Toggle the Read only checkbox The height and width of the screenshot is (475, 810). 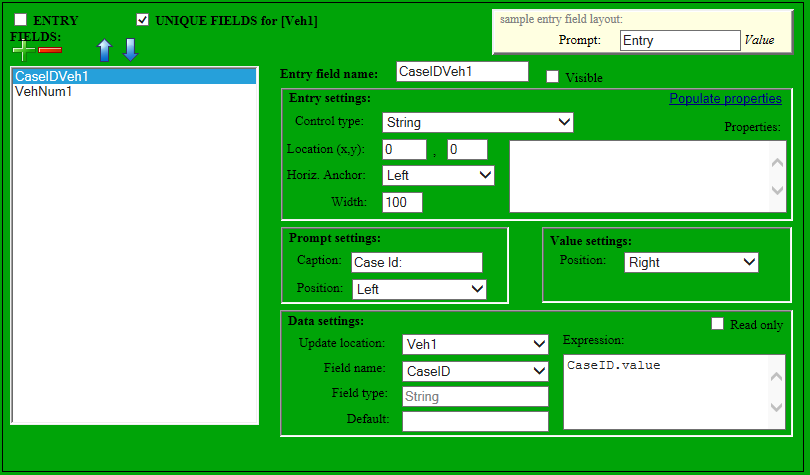click(x=717, y=324)
